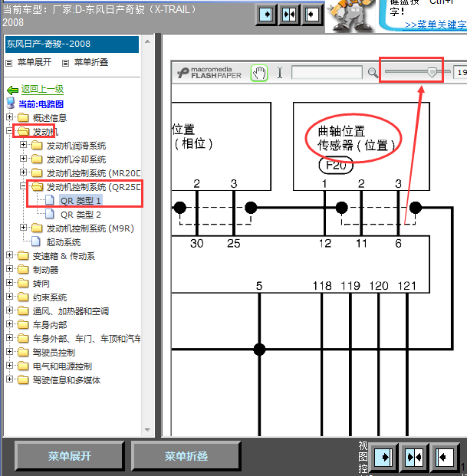Click the zoom percentage field

[x=460, y=73]
